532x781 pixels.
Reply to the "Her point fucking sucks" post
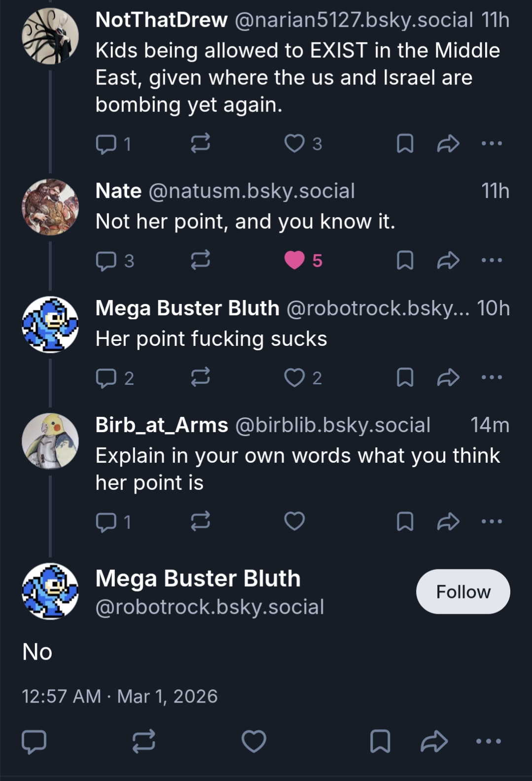pyautogui.click(x=106, y=378)
